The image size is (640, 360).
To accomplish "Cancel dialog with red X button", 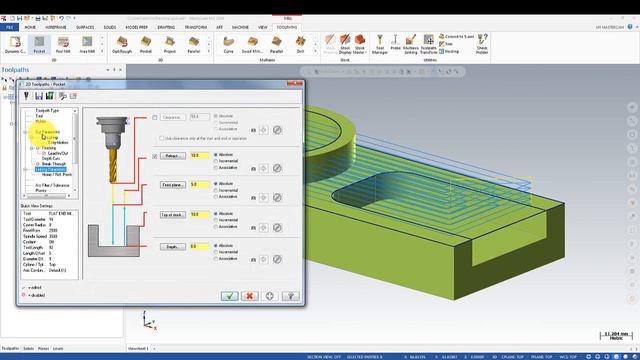I will [249, 296].
